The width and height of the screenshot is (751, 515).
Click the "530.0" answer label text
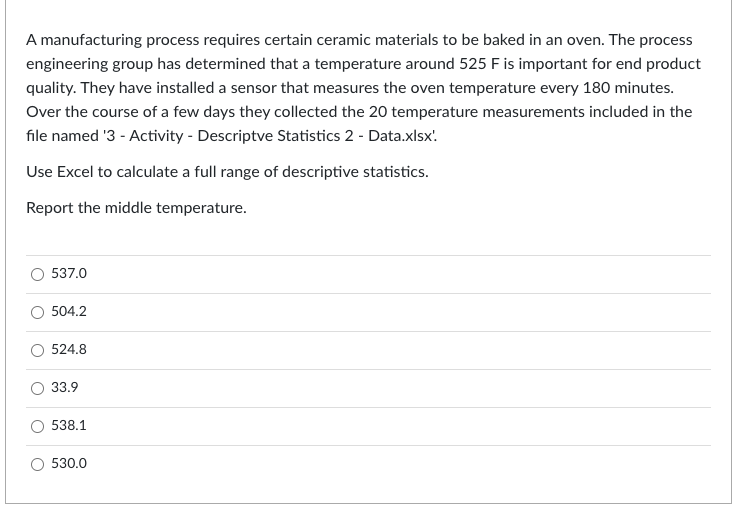tap(69, 464)
